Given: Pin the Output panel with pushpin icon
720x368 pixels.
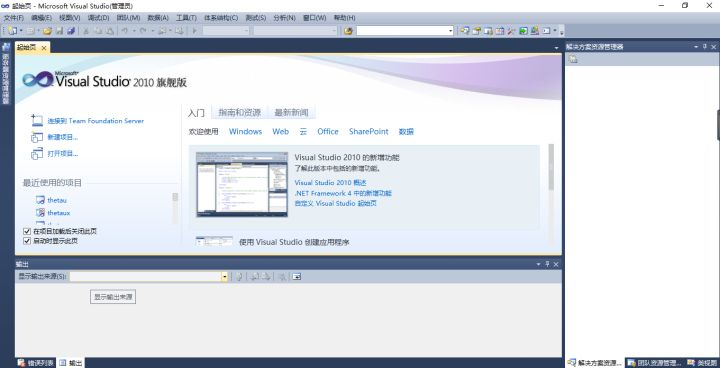Looking at the screenshot, I should 547,264.
